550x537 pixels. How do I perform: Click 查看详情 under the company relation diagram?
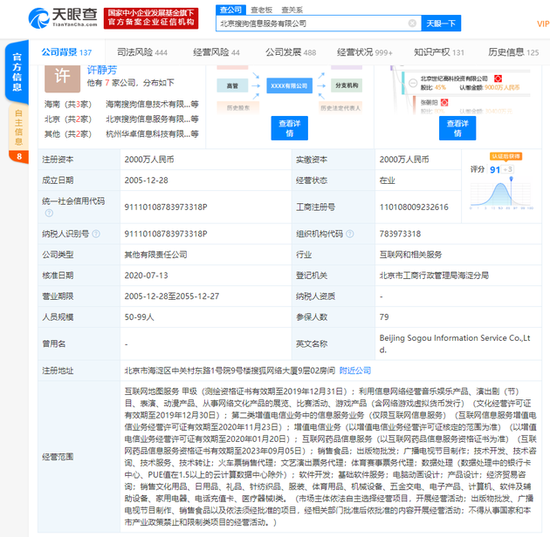(289, 128)
